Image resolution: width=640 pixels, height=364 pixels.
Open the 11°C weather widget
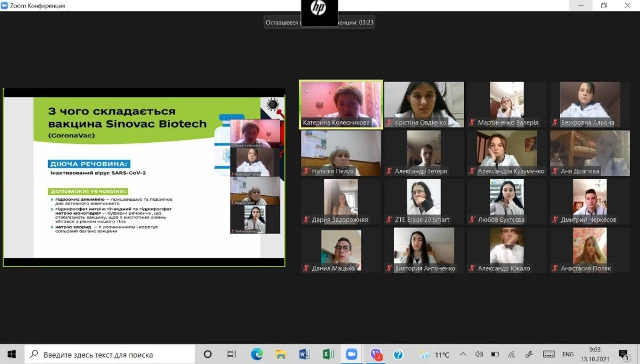[435, 354]
